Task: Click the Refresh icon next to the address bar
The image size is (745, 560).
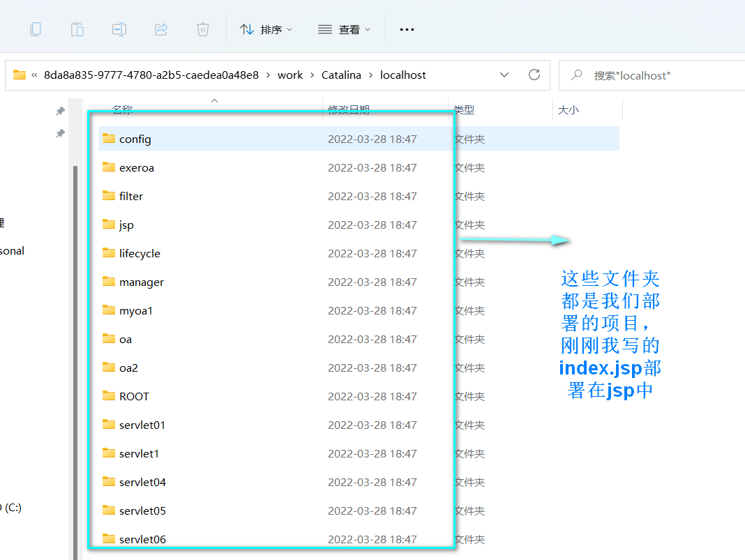Action: click(x=534, y=75)
